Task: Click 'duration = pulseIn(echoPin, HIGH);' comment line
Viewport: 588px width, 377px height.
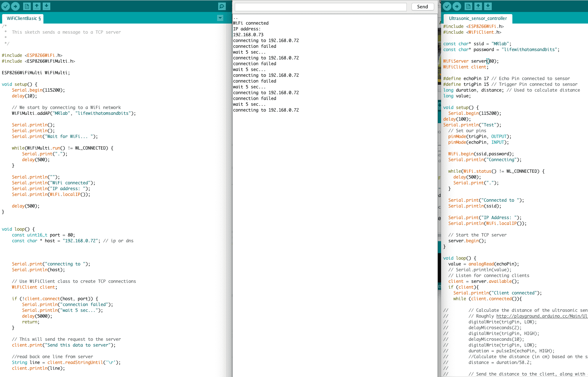Action: tap(511, 351)
